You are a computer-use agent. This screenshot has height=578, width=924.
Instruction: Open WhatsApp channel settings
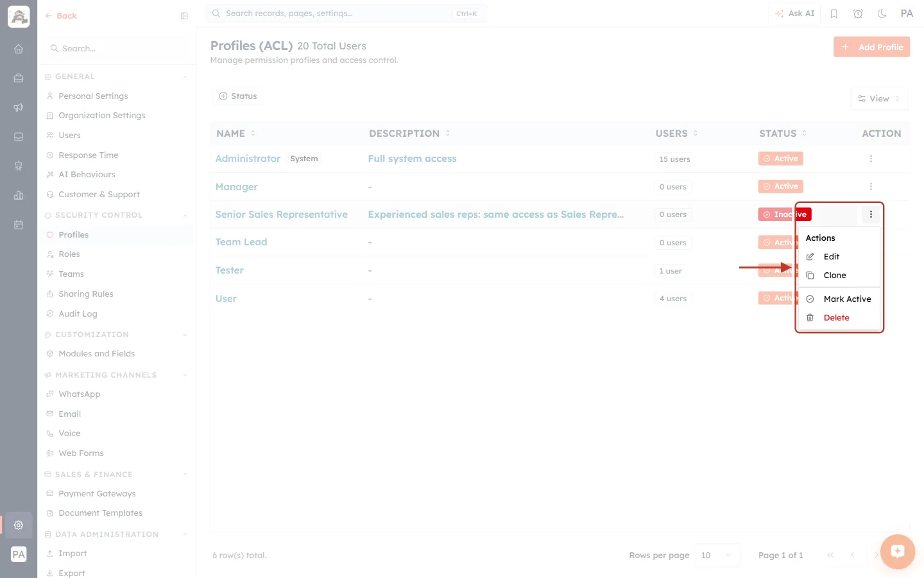pyautogui.click(x=79, y=394)
